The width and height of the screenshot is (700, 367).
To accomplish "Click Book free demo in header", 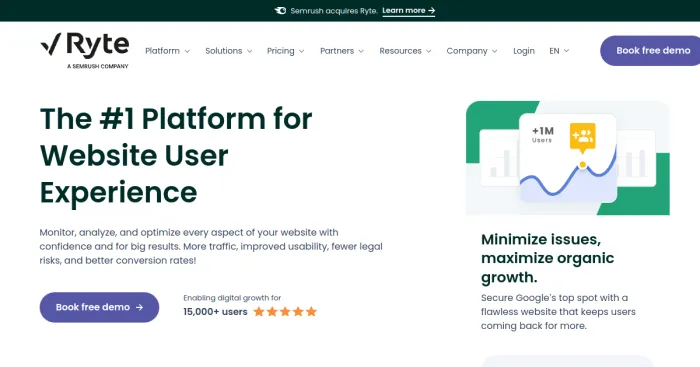I will coord(650,50).
